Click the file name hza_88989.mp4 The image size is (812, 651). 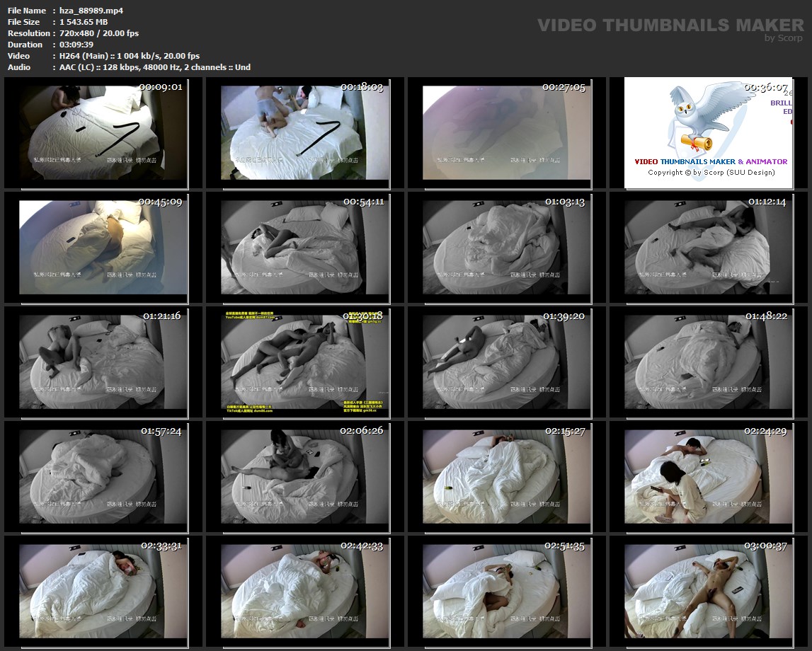tap(91, 11)
